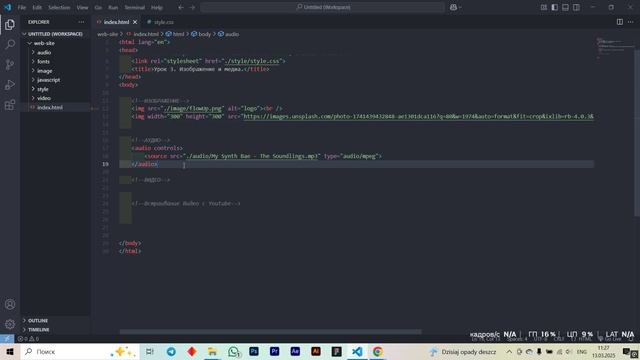Click the remote window status bar icon
This screenshot has width=640, height=360.
click(7, 338)
